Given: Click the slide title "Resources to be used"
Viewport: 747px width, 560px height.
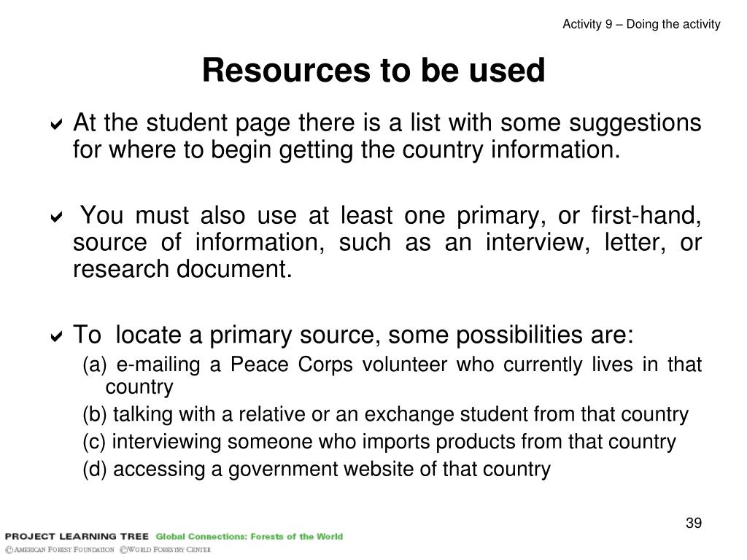Looking at the screenshot, I should 373,71.
